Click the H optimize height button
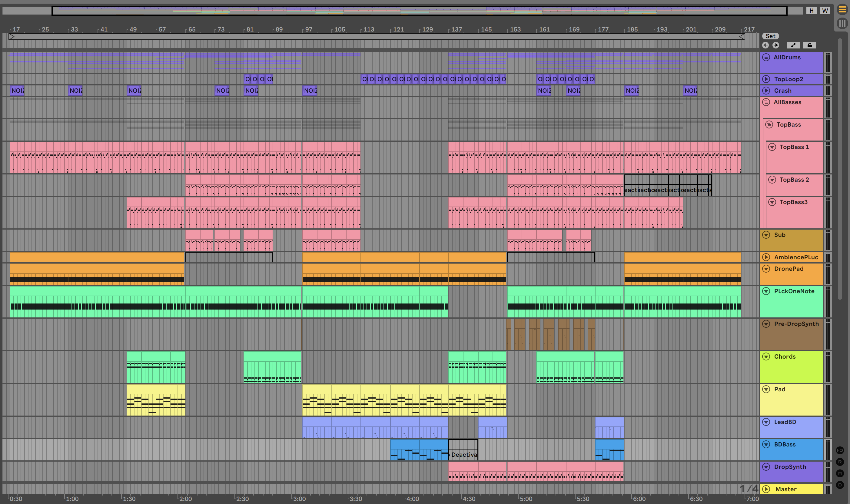 (x=811, y=11)
